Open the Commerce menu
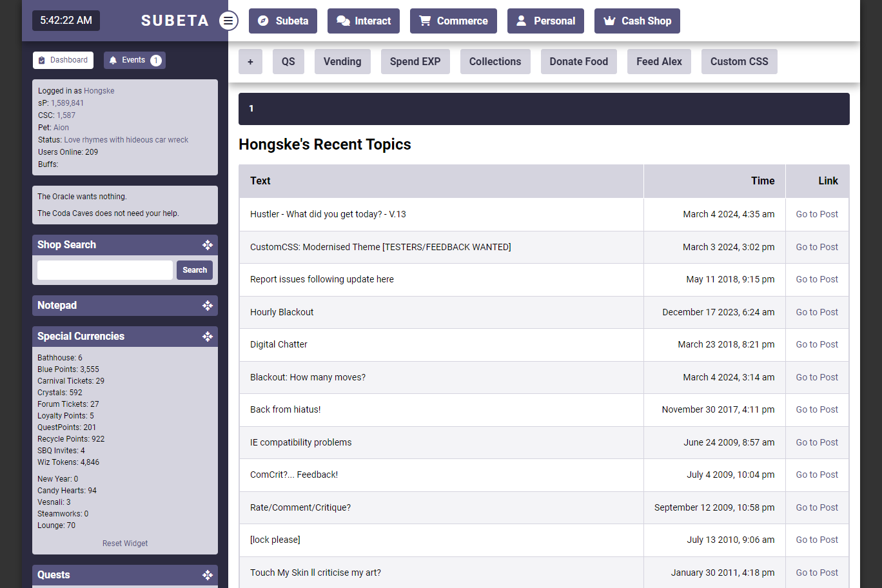 453,21
